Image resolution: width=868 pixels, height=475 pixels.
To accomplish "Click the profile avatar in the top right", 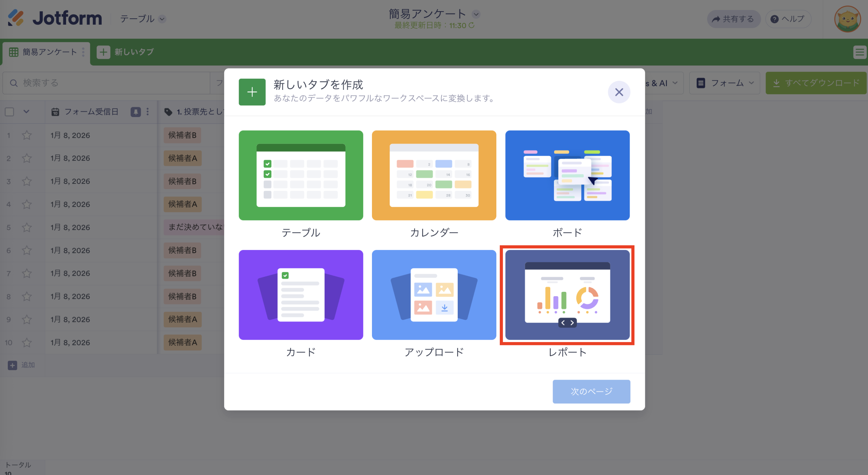I will (x=848, y=19).
